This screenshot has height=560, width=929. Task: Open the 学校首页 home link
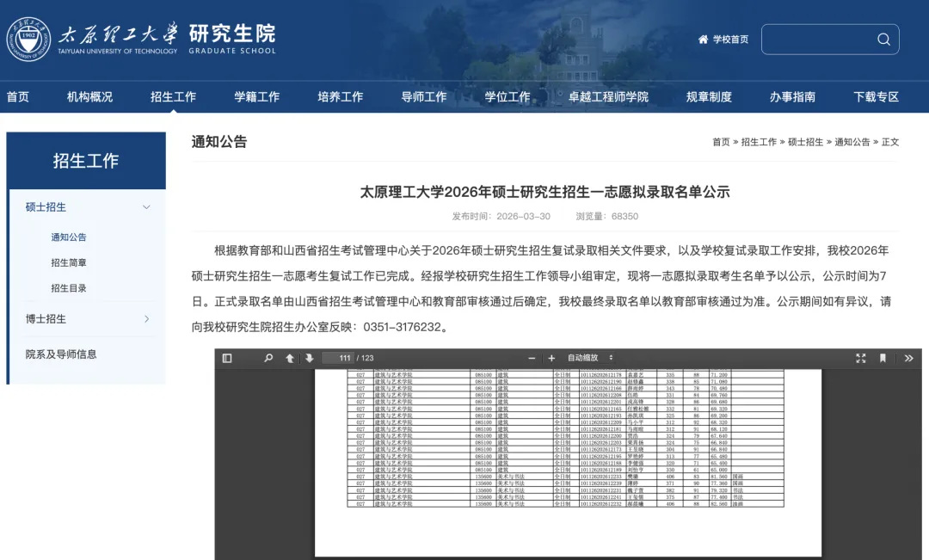[723, 39]
